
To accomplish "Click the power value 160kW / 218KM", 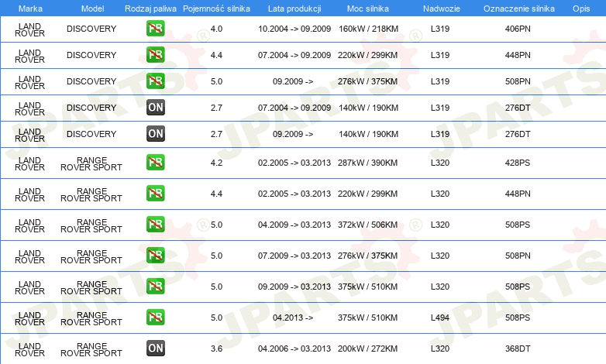I will (x=368, y=29).
